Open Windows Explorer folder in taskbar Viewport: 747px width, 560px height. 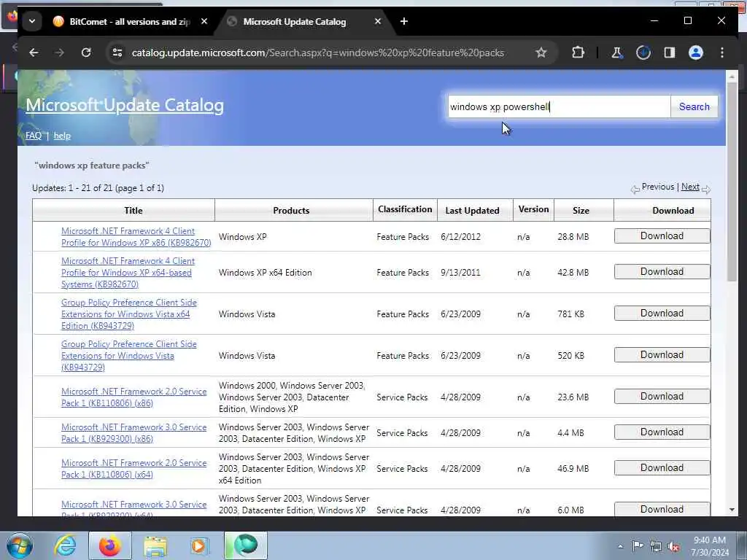(155, 545)
